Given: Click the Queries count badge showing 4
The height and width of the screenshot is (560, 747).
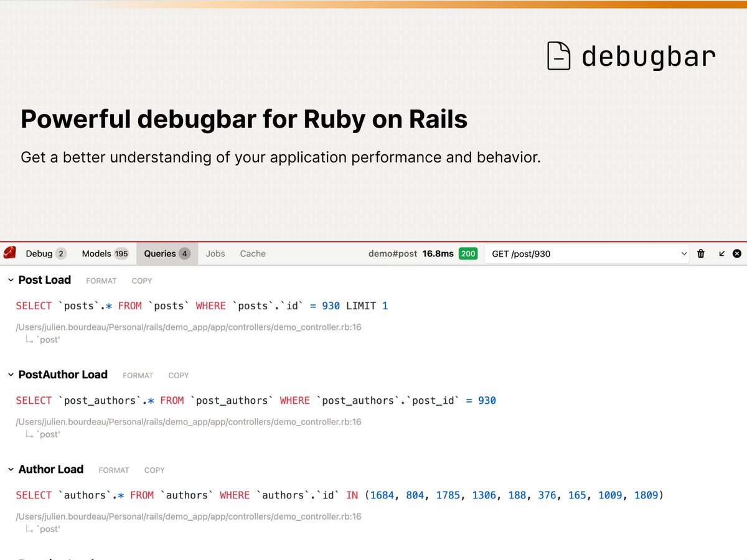Looking at the screenshot, I should [x=184, y=253].
